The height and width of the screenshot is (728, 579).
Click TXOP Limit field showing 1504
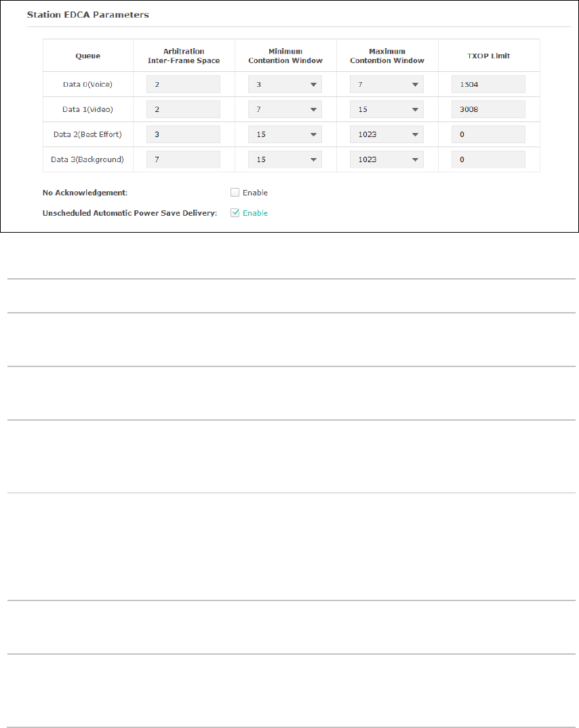coord(489,85)
